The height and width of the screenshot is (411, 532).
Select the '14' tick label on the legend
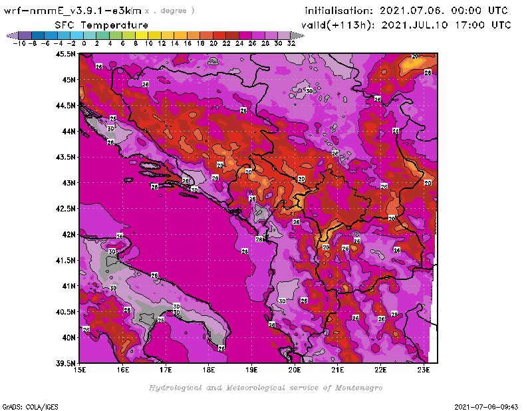(x=175, y=43)
